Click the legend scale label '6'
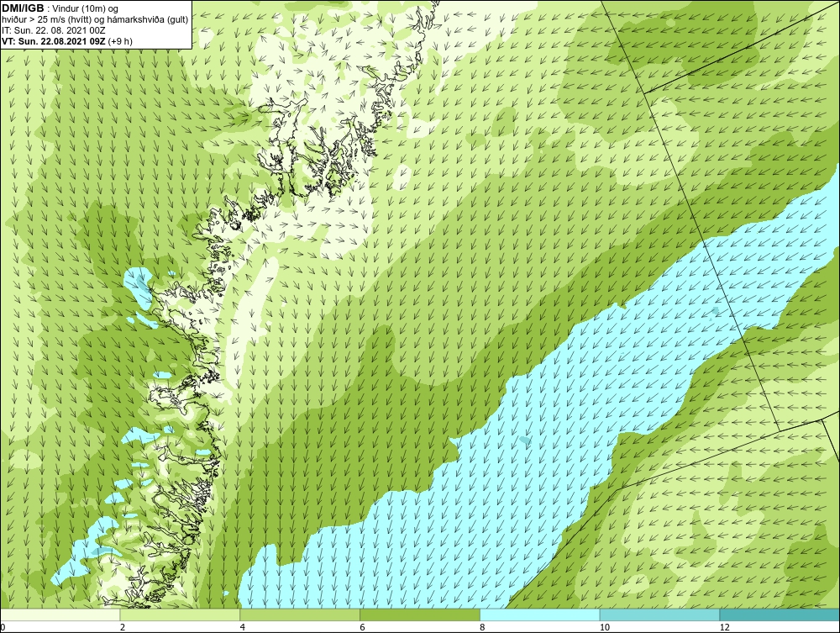The image size is (840, 633). coord(362,627)
